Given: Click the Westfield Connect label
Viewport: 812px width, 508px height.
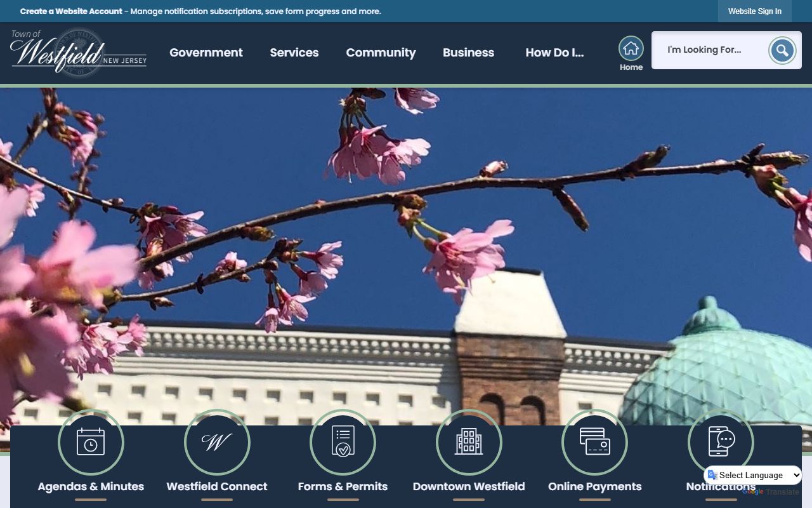Looking at the screenshot, I should point(217,486).
